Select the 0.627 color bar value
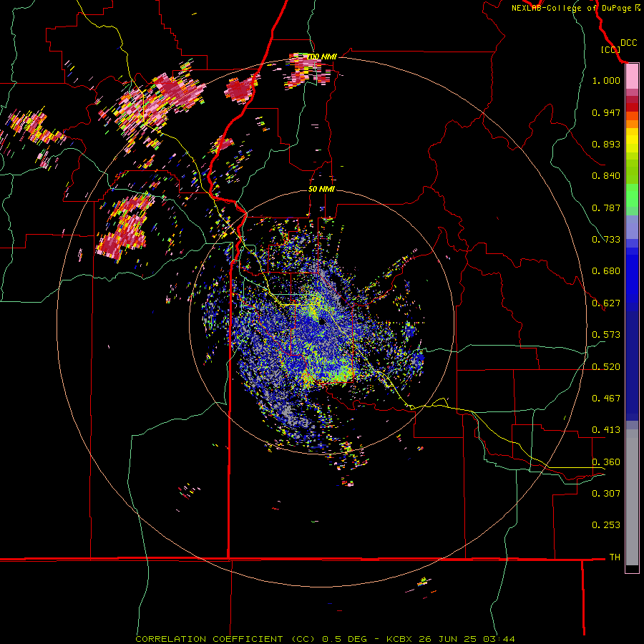Viewport: 644px width, 644px height. [606, 303]
